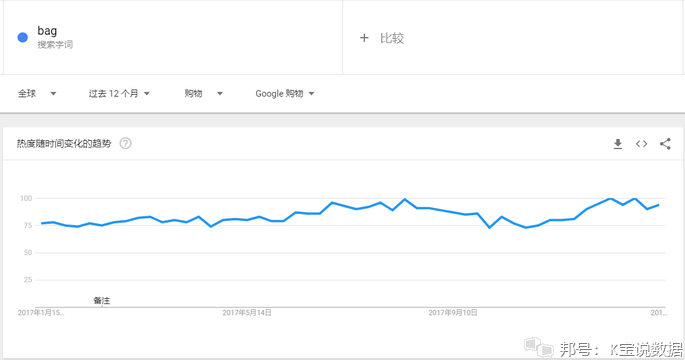The height and width of the screenshot is (360, 685).
Task: Download the trend chart data
Action: 618,144
